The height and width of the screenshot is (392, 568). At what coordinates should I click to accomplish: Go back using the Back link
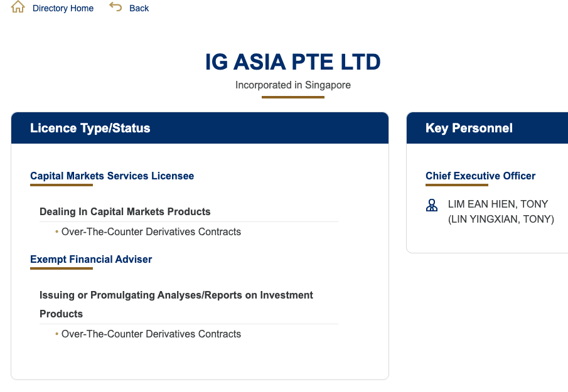139,8
